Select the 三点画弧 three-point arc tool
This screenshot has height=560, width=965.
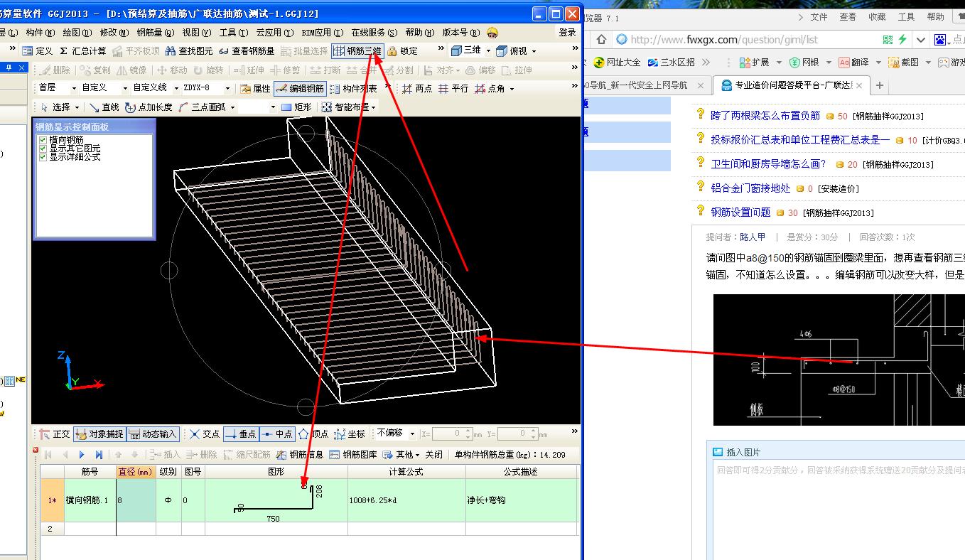point(202,107)
